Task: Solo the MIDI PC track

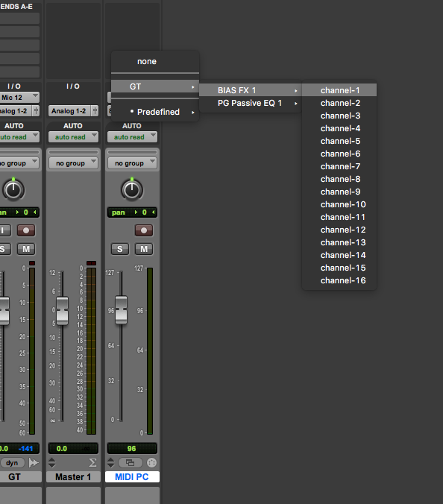Action: (120, 249)
